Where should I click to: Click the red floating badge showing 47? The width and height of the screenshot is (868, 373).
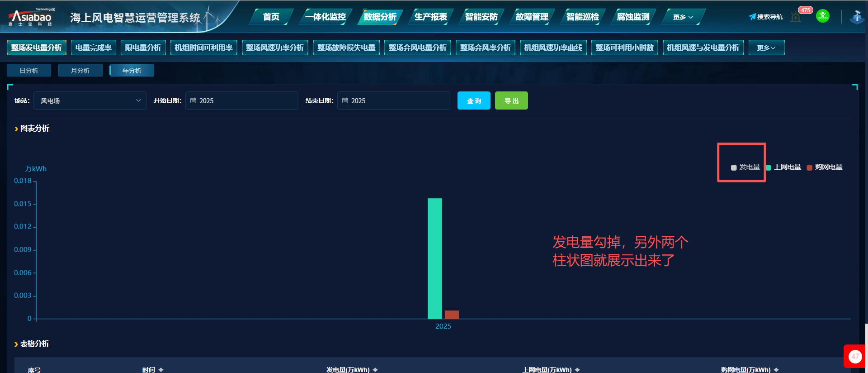pos(854,356)
